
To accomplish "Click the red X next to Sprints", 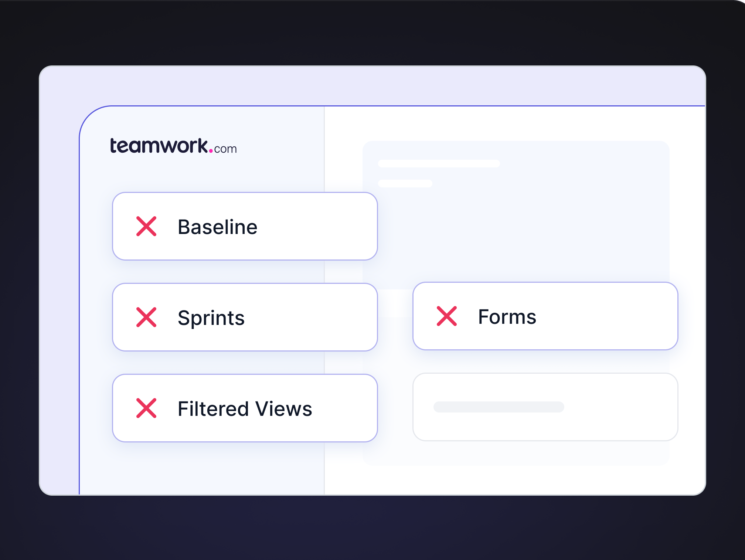I will 146,317.
